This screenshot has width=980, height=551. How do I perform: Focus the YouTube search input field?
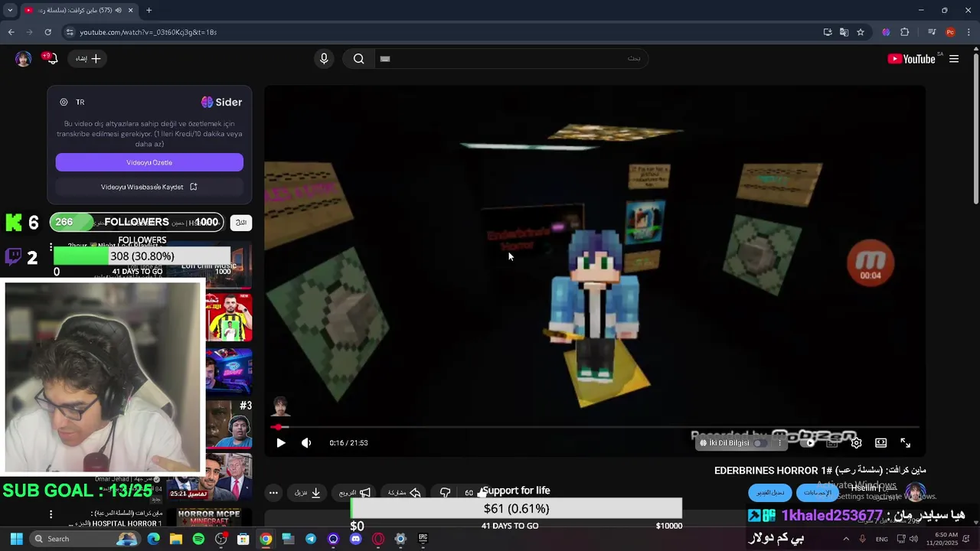(511, 59)
